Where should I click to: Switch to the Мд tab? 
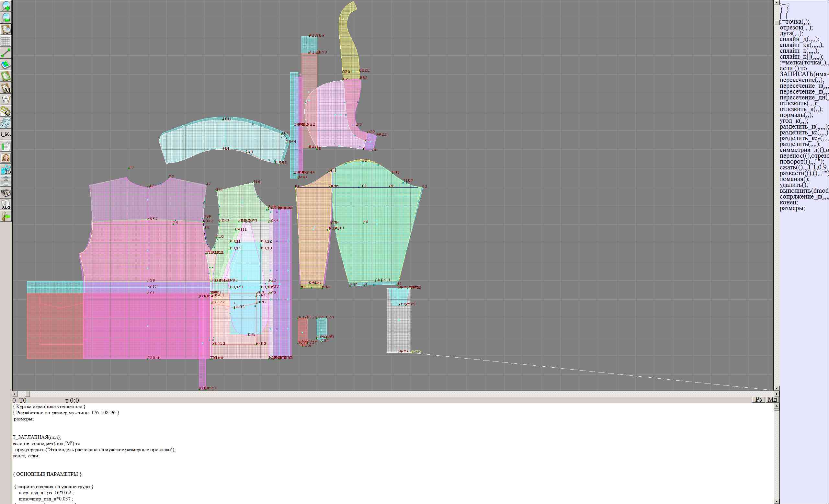(772, 399)
